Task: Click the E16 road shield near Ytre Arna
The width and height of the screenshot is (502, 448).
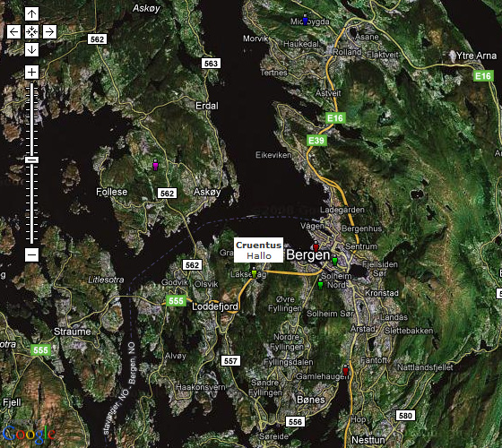Action: click(483, 76)
